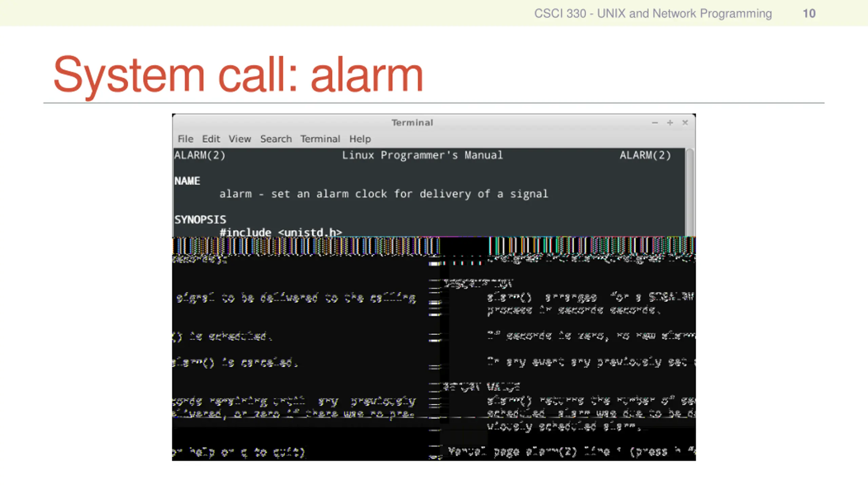
Task: Minimize the Terminal window
Action: pyautogui.click(x=655, y=123)
